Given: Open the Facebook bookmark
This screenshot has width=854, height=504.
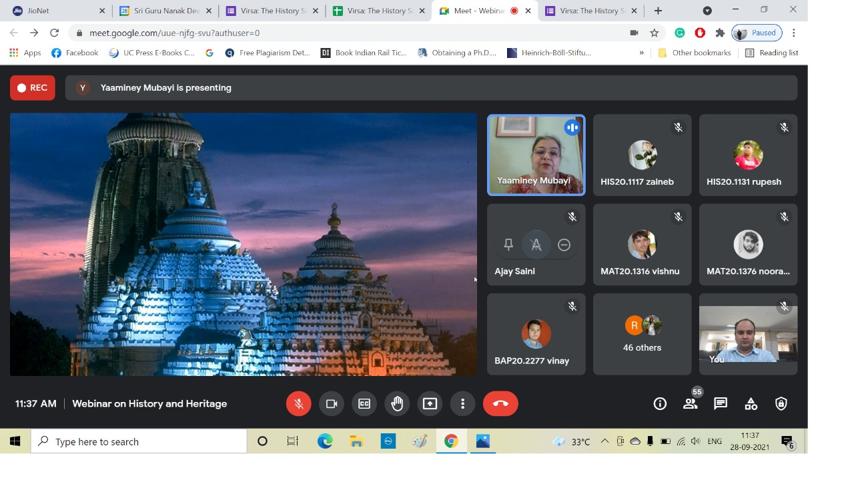Looking at the screenshot, I should pyautogui.click(x=75, y=53).
